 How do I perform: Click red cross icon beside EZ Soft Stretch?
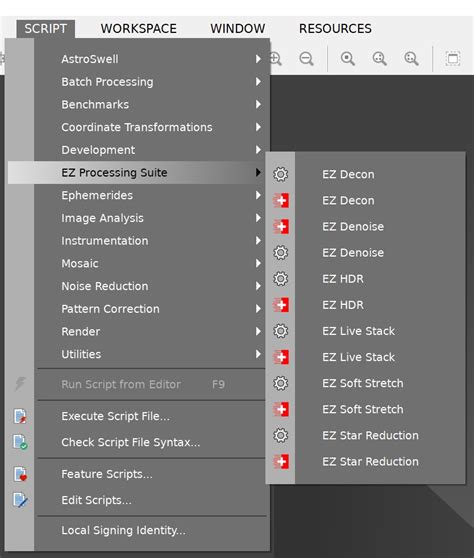(281, 409)
